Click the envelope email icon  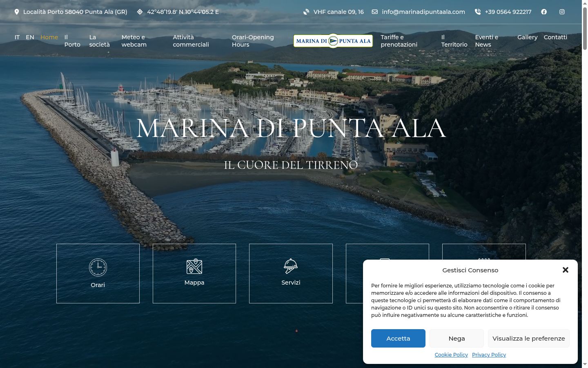[375, 12]
